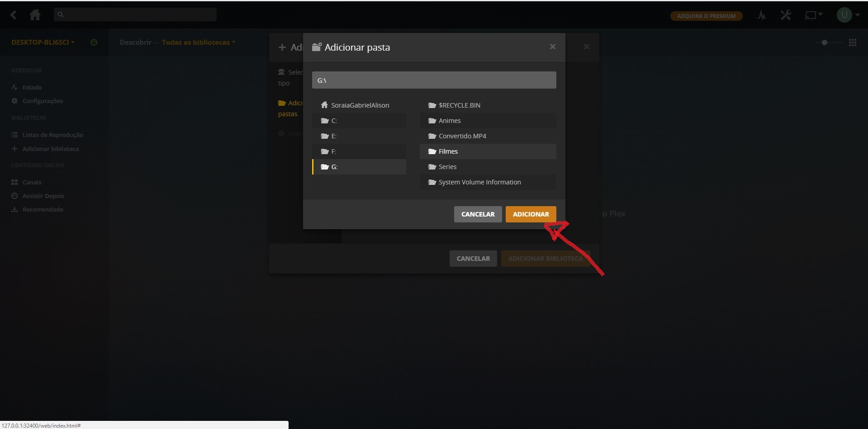The width and height of the screenshot is (868, 429).
Task: Click the Adquira o Premium button
Action: point(706,16)
